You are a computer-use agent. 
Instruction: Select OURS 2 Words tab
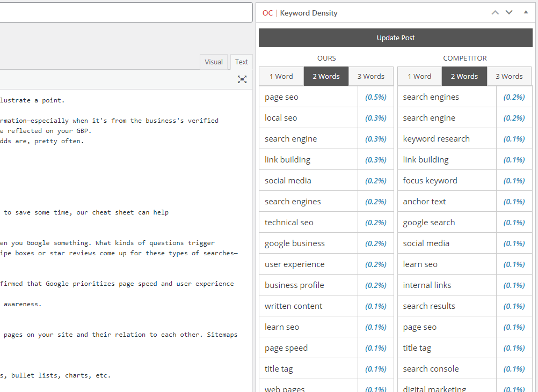pyautogui.click(x=326, y=76)
